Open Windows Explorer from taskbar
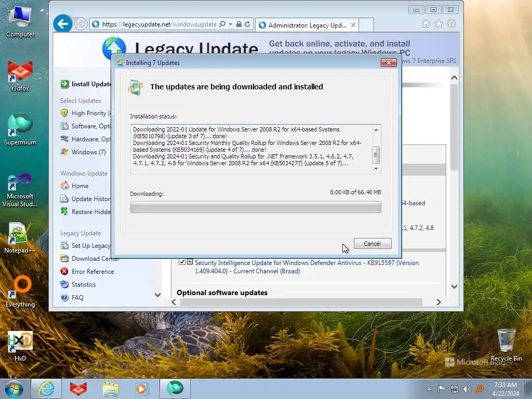Screen dimensions: 532x399 coord(111,389)
